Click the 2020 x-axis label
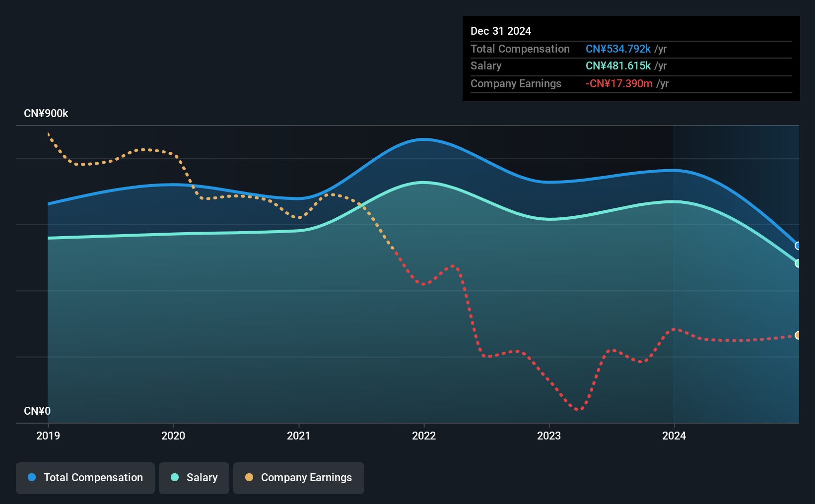Viewport: 815px width, 504px height. click(173, 436)
